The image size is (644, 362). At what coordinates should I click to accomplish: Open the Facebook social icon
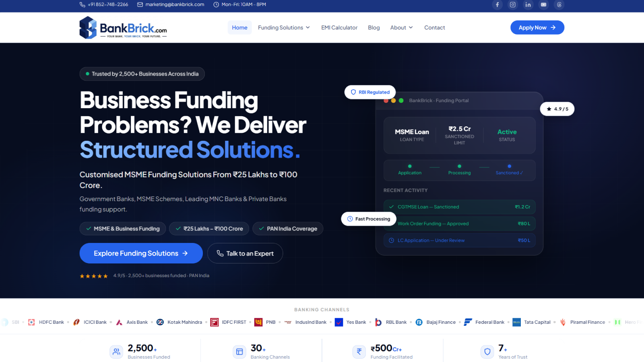(497, 5)
